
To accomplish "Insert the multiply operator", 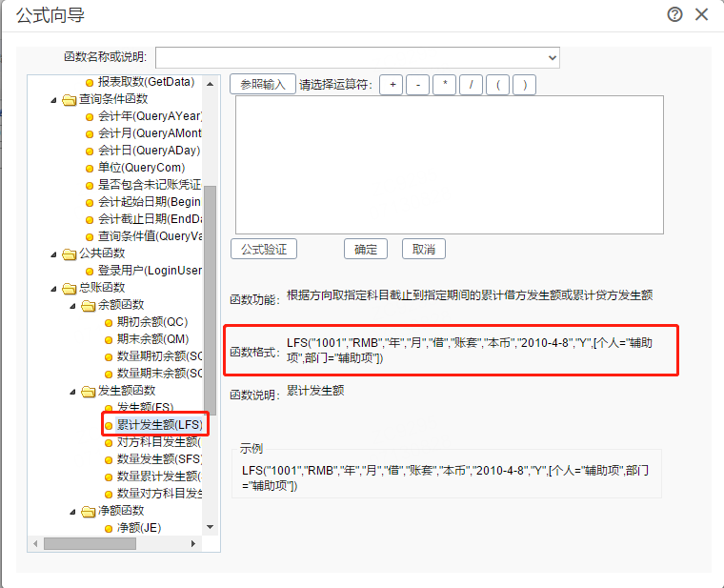I will tap(445, 85).
